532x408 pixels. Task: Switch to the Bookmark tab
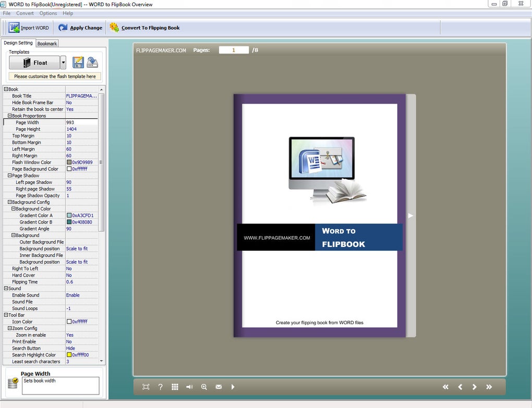click(x=47, y=44)
